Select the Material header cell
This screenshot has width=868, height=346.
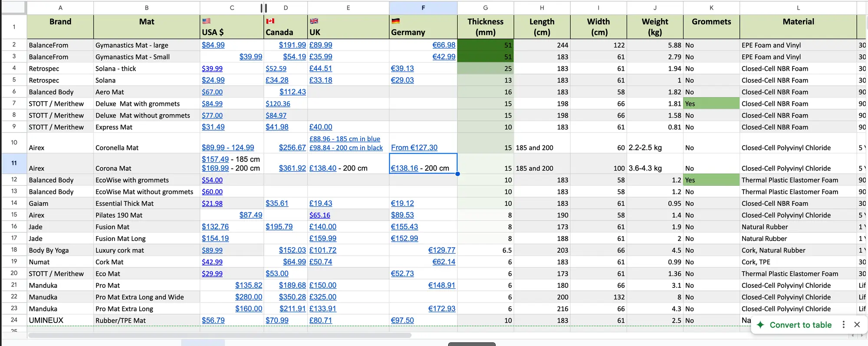[798, 27]
